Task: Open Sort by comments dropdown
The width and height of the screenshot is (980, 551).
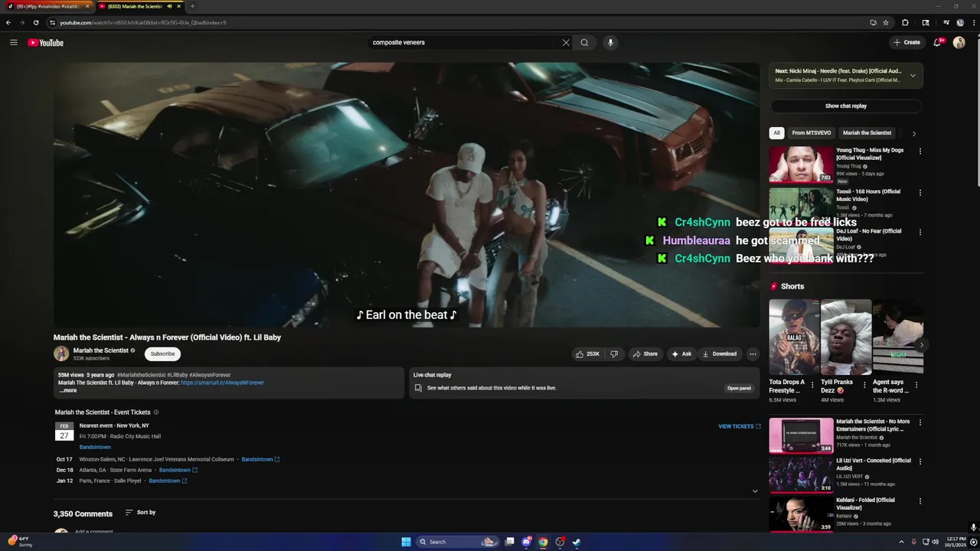Action: 140,512
